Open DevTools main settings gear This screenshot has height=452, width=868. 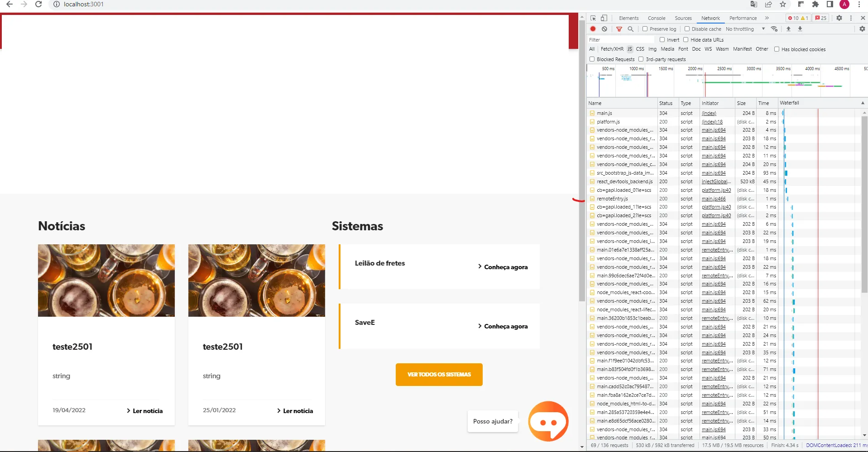coord(839,18)
